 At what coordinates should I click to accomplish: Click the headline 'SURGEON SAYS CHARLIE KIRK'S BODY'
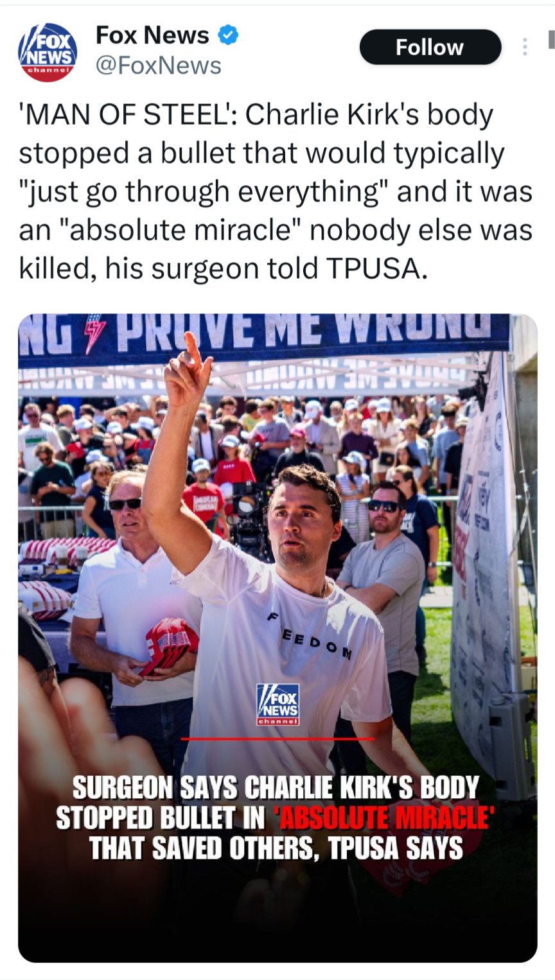(276, 787)
